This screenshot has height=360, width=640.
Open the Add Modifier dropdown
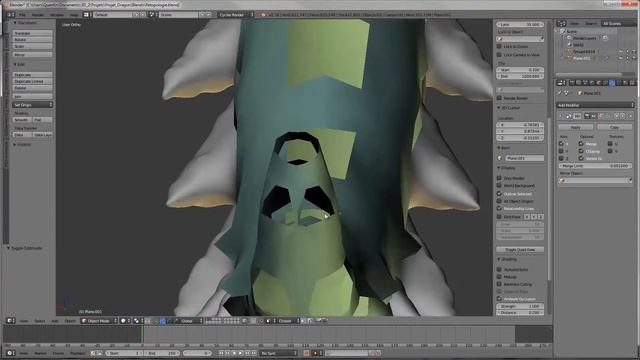coord(596,105)
